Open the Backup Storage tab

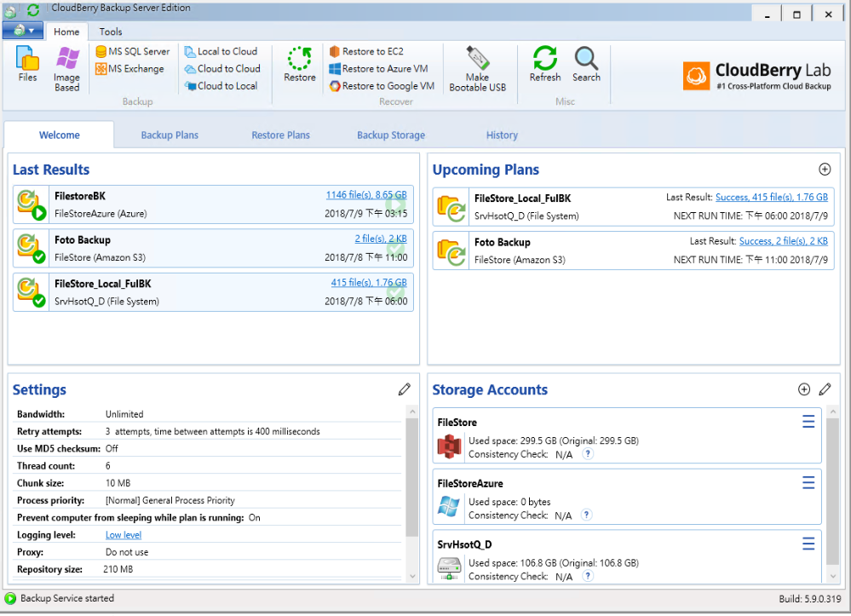point(391,135)
